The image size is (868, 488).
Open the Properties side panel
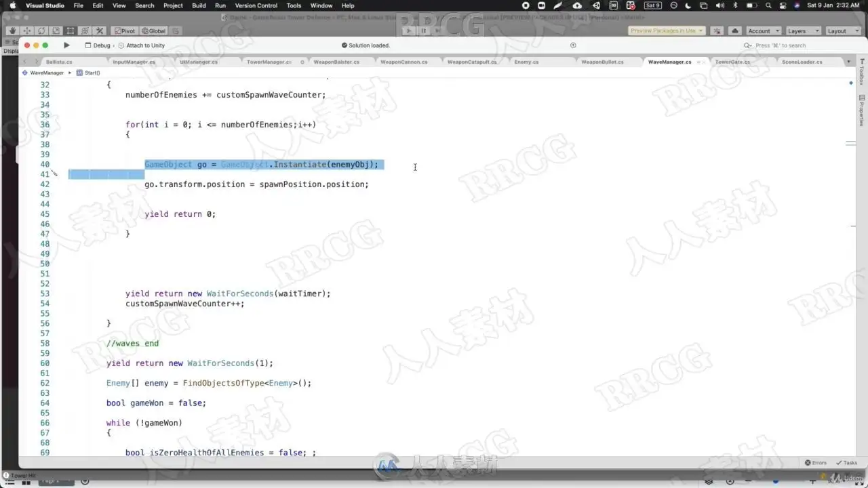pyautogui.click(x=861, y=110)
